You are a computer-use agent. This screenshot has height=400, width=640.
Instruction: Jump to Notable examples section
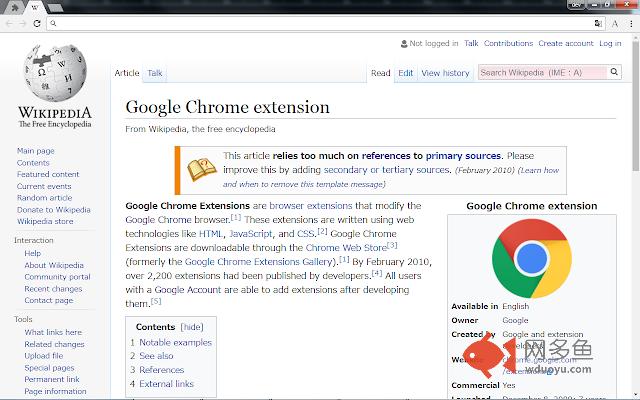tap(176, 342)
